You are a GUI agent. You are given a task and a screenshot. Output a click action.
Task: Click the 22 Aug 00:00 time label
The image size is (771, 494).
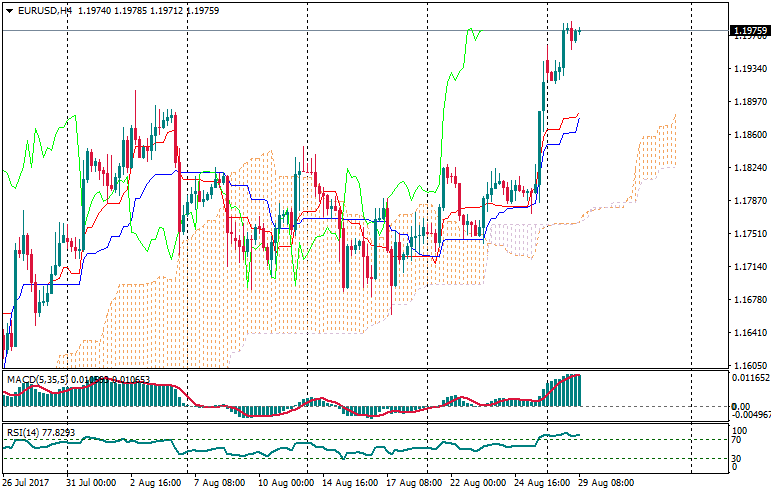tap(476, 482)
